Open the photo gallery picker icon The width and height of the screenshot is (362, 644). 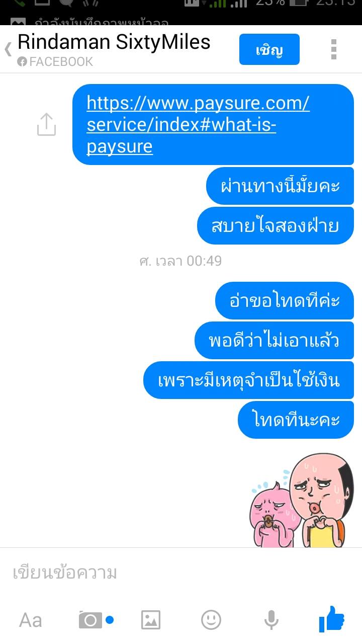[151, 620]
